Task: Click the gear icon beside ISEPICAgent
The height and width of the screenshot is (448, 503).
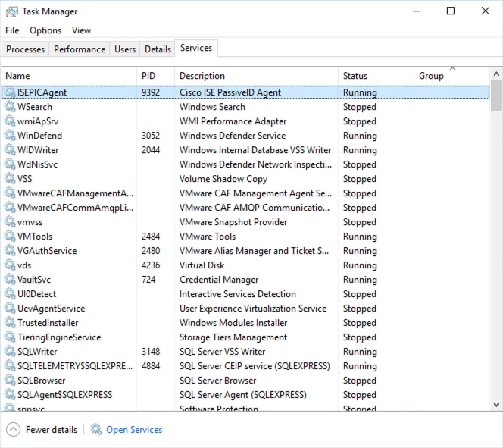Action: tap(10, 92)
